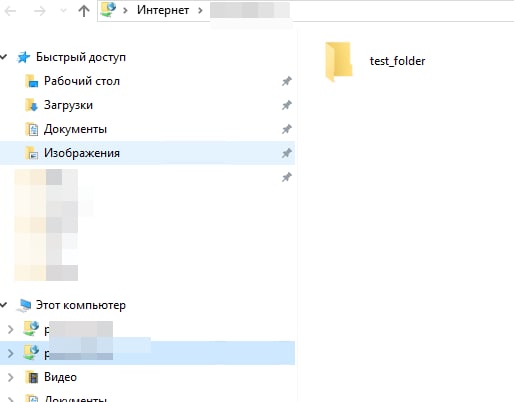Image resolution: width=514 pixels, height=402 pixels.
Task: Open recent locations dropdown arrow
Action: click(63, 11)
